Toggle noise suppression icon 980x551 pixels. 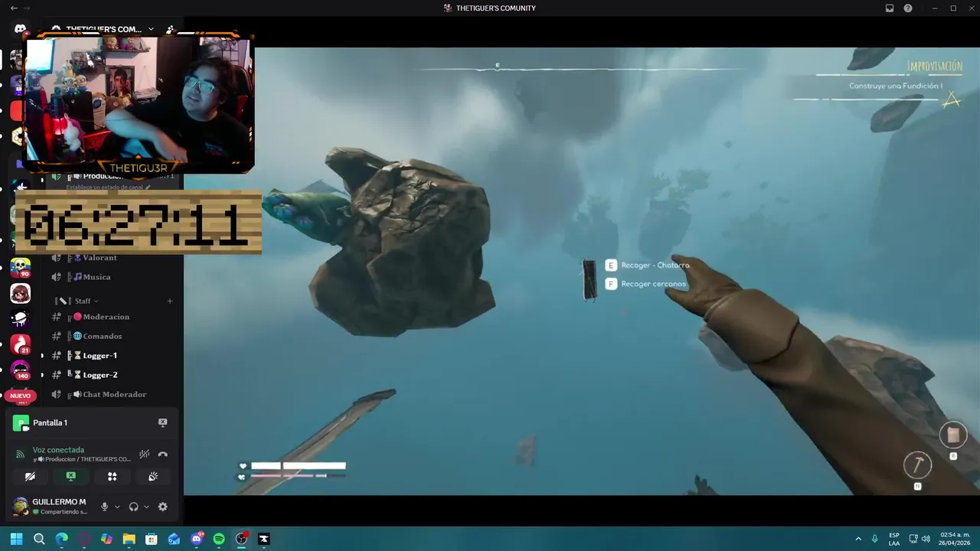pyautogui.click(x=144, y=454)
